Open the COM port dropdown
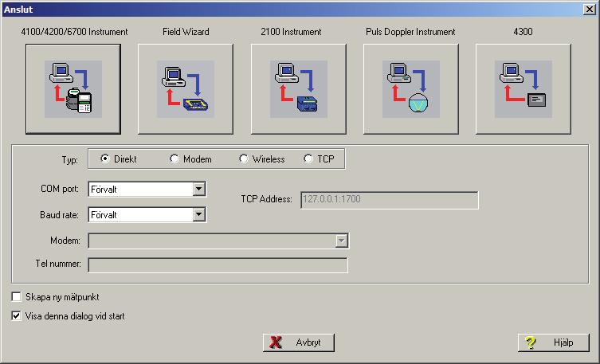The height and width of the screenshot is (364, 600). [198, 189]
